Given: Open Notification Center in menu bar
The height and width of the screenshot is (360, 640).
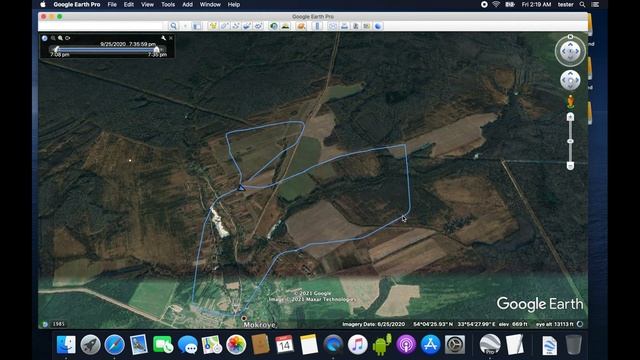Looking at the screenshot, I should pos(596,4).
